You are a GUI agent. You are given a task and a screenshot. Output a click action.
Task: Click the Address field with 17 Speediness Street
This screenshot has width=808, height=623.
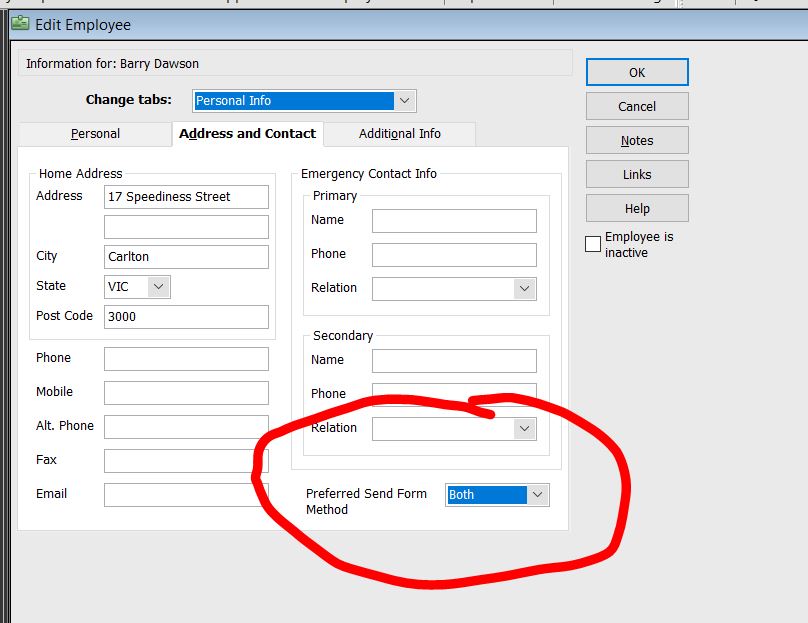click(186, 197)
